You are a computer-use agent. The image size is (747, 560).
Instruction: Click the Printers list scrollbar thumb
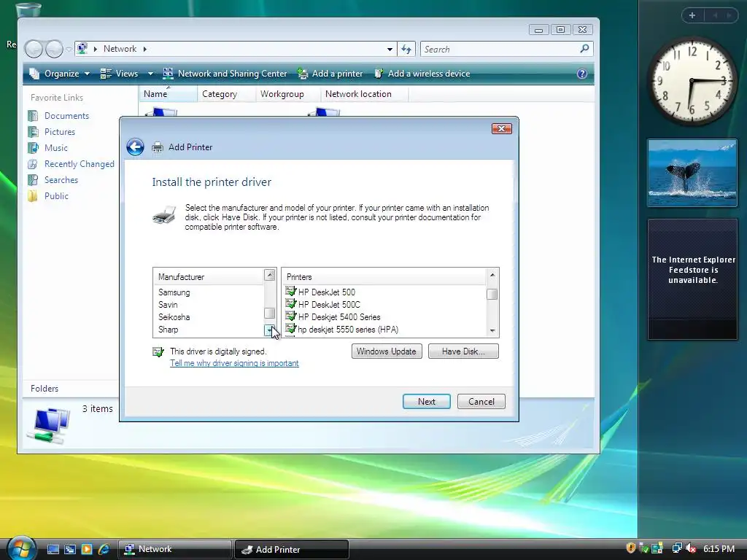click(x=492, y=295)
